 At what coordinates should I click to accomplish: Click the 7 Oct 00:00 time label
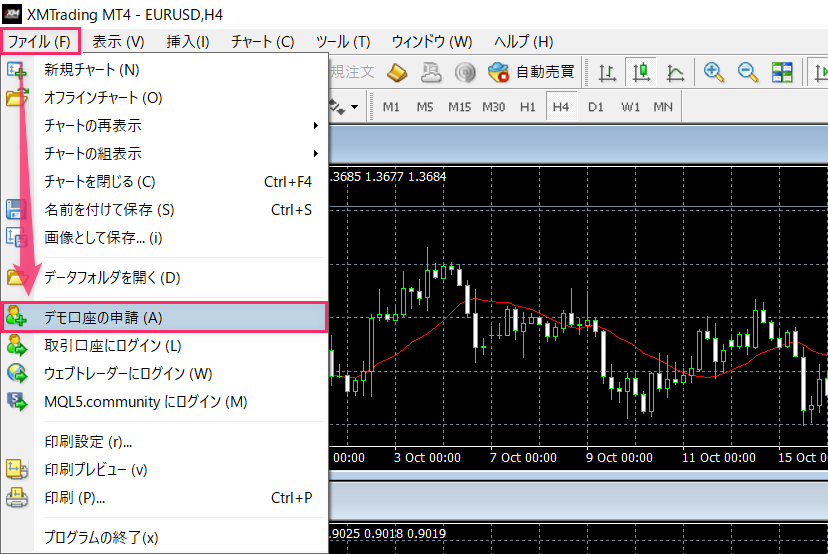click(523, 457)
